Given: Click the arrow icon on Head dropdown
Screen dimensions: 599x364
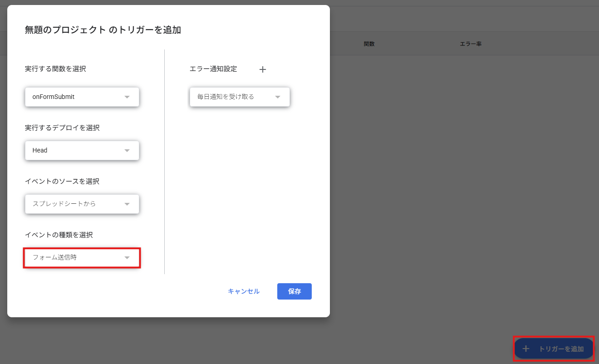Looking at the screenshot, I should coord(127,151).
